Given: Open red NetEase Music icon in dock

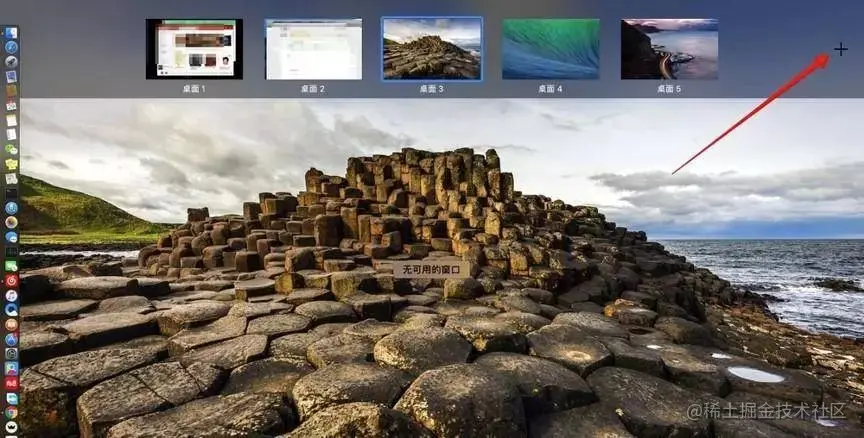Looking at the screenshot, I should tap(12, 280).
